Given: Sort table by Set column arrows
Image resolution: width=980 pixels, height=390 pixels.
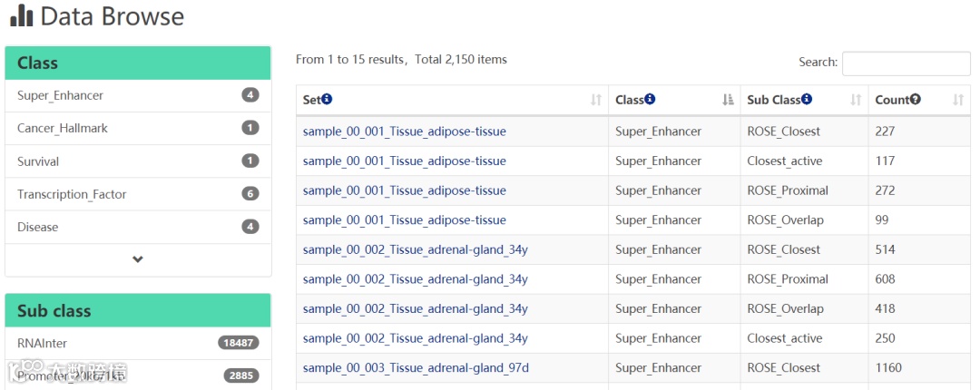Looking at the screenshot, I should pos(596,101).
